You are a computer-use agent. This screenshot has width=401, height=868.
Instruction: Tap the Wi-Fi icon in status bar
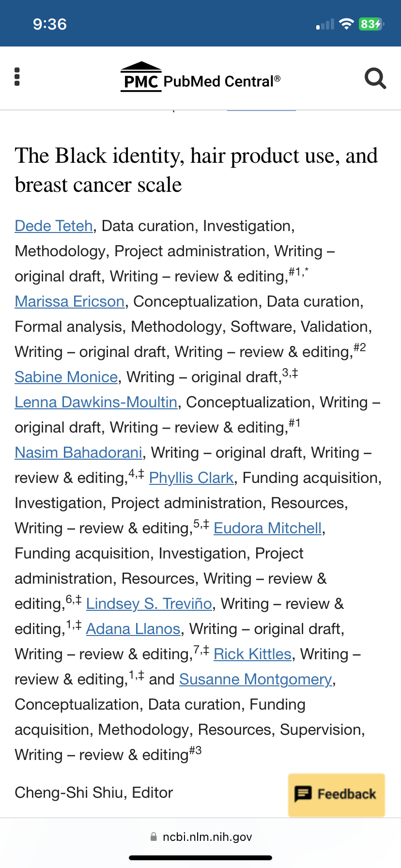click(346, 23)
